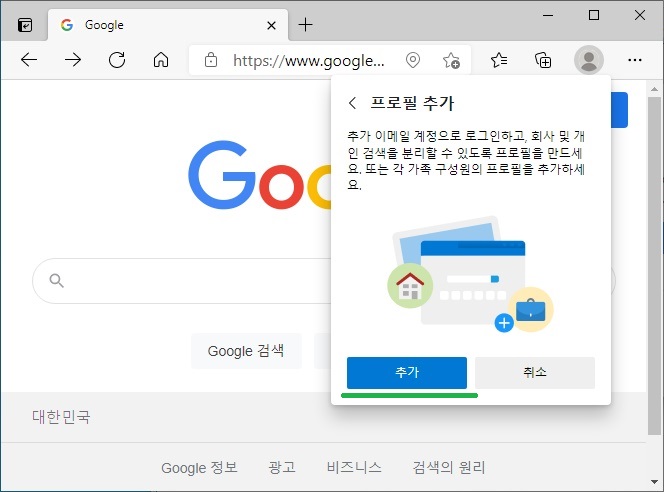Focus the address bar URL
Screen dimensions: 664x492
[x=309, y=61]
